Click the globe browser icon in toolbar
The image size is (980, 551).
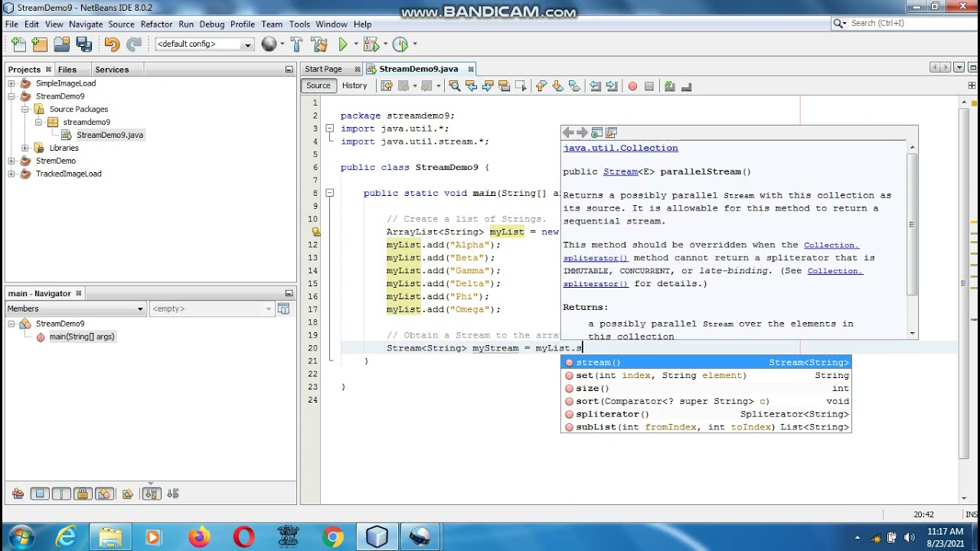pos(269,44)
